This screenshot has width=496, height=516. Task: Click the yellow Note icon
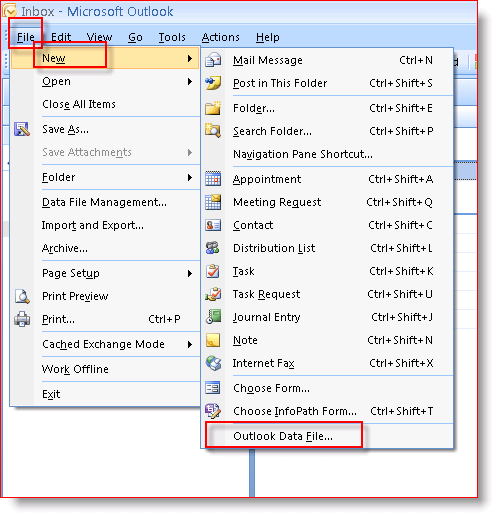point(213,340)
